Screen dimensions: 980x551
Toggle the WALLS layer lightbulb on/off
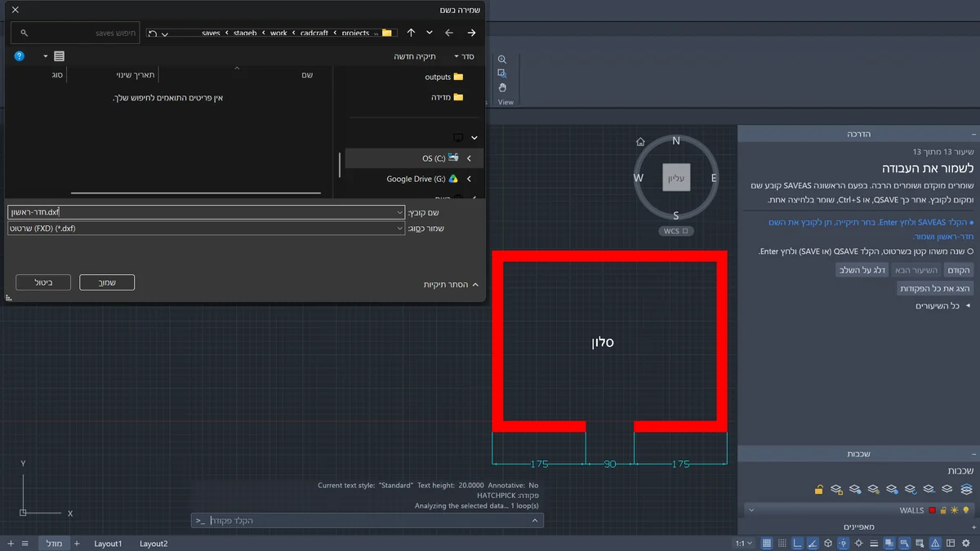click(965, 510)
